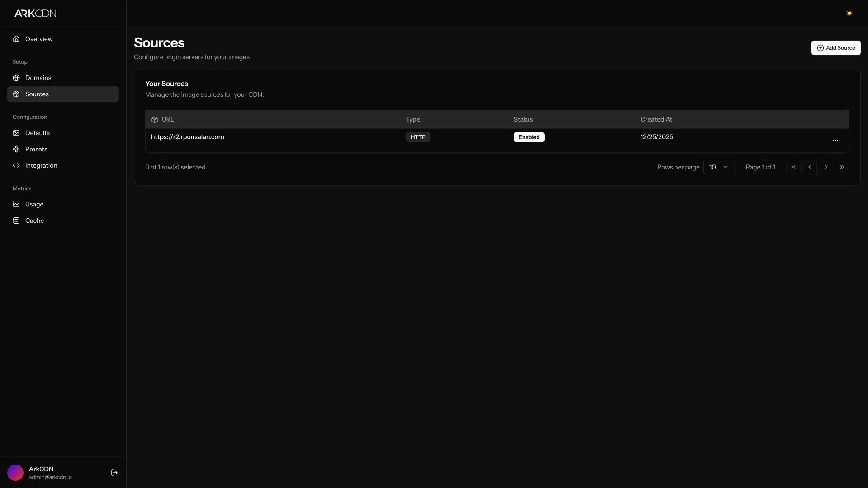Toggle the light theme sun icon

coord(849,14)
